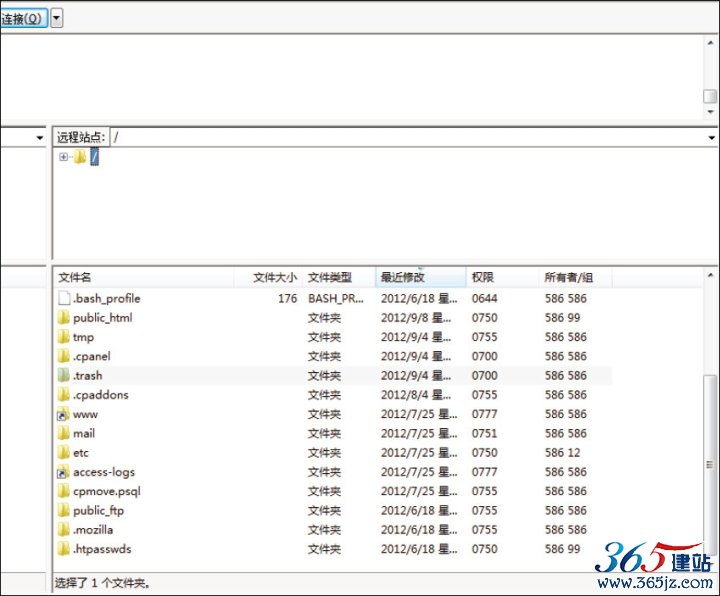Sort by the 最近修改 column header
Viewport: 720px width, 596px height.
point(421,277)
